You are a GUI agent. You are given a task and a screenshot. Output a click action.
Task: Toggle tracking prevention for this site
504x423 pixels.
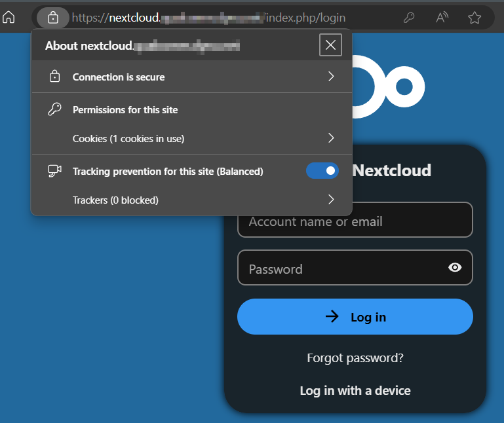coord(322,170)
